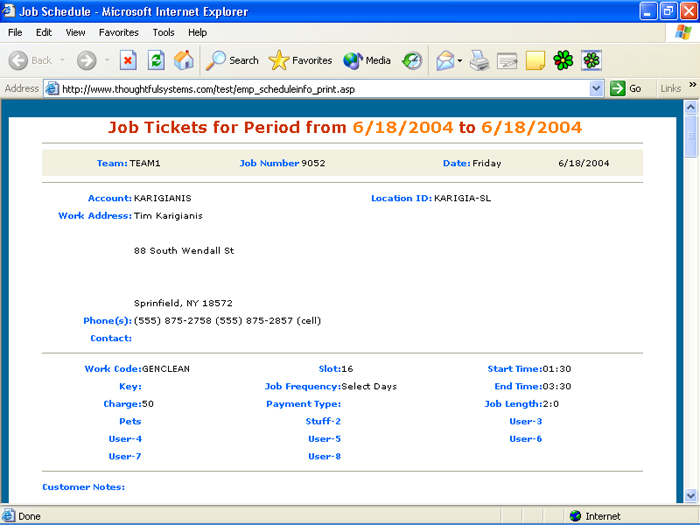The height and width of the screenshot is (525, 700).
Task: Click the End Time value 03:30
Action: coord(557,386)
